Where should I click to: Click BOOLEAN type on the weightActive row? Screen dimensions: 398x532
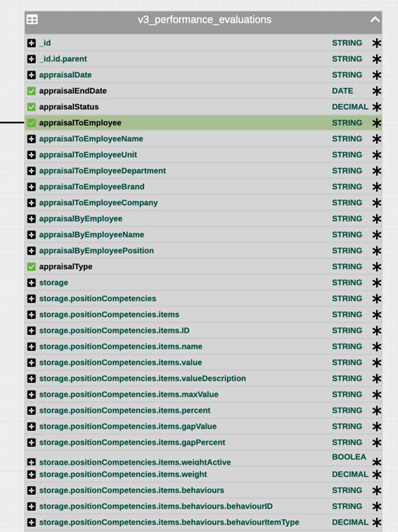(x=349, y=459)
